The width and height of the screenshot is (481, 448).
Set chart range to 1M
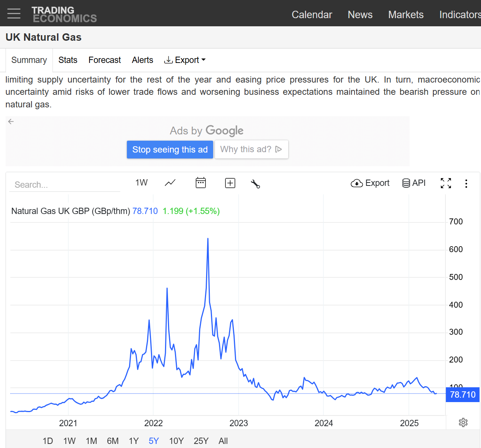pyautogui.click(x=91, y=441)
